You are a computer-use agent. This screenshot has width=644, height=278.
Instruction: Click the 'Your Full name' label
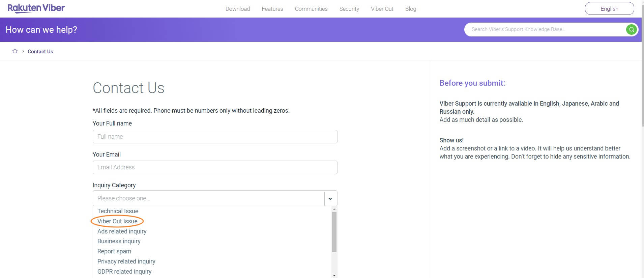pos(112,123)
